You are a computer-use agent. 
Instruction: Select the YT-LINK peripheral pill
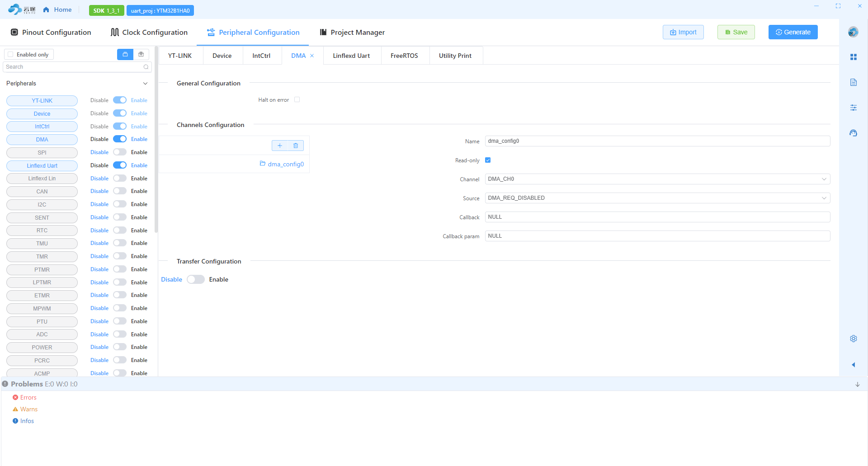pos(42,101)
